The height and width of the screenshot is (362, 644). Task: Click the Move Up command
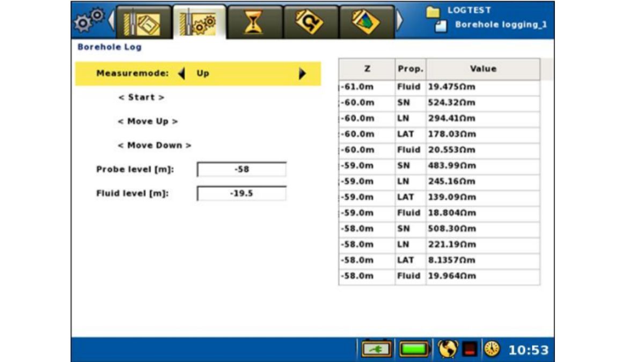click(148, 122)
